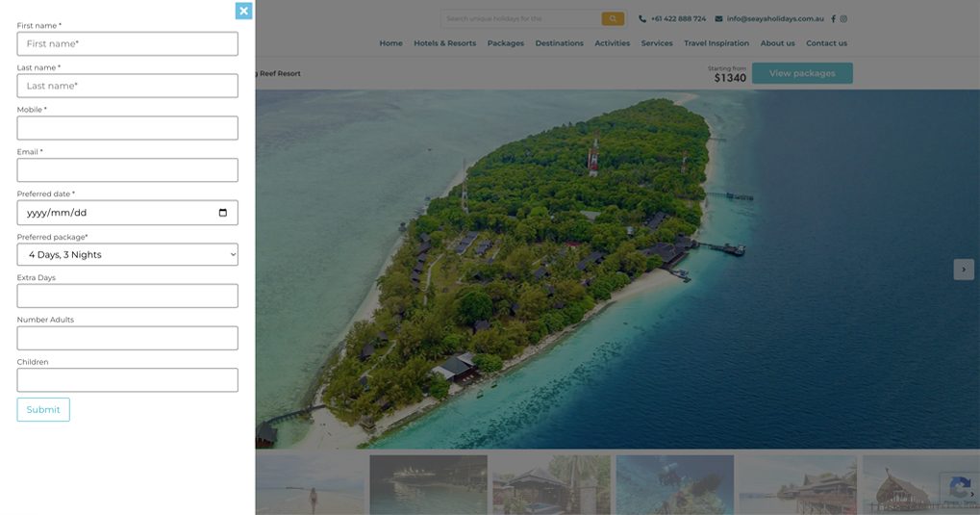Select the scuba diver thumbnail

pos(675,485)
